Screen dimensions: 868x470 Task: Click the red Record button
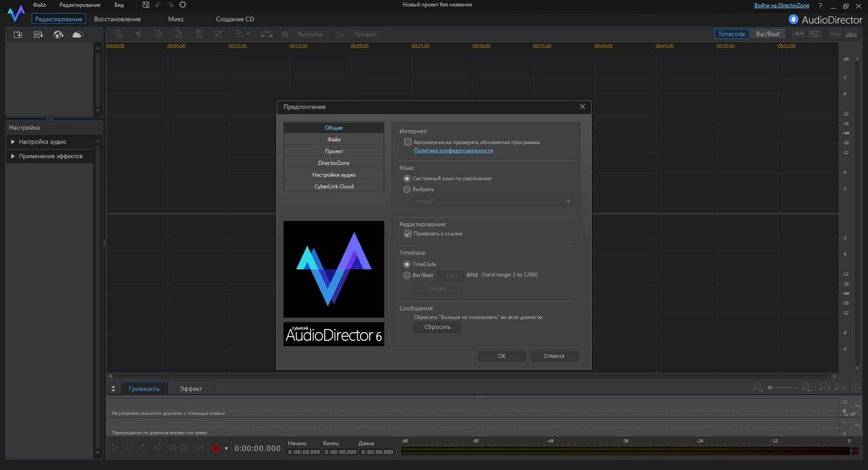(x=216, y=448)
